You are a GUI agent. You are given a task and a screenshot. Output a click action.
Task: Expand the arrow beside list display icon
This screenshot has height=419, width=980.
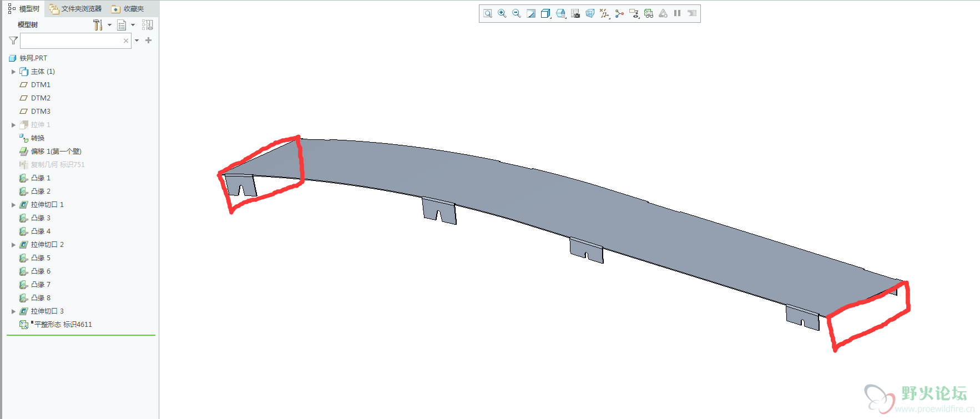coord(133,25)
